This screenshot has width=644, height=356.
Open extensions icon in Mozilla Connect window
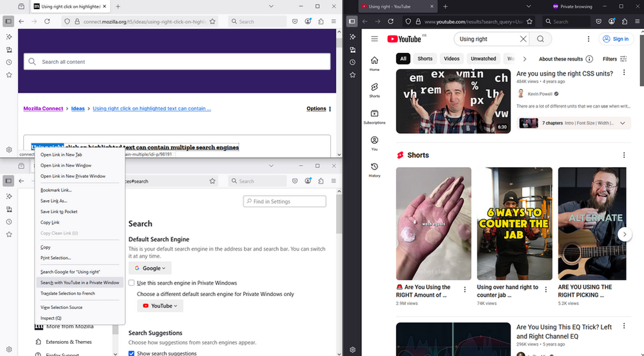click(x=321, y=21)
